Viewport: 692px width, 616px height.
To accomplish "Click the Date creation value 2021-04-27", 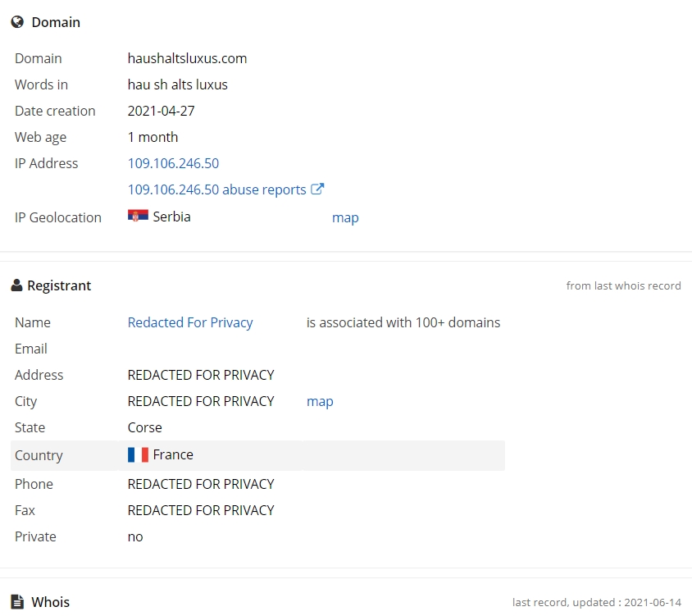I will click(161, 111).
